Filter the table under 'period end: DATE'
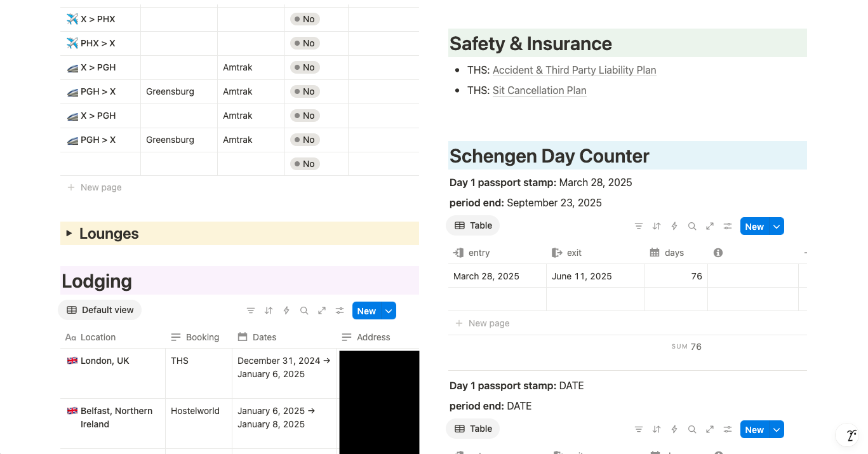Image resolution: width=868 pixels, height=454 pixels. (x=639, y=429)
